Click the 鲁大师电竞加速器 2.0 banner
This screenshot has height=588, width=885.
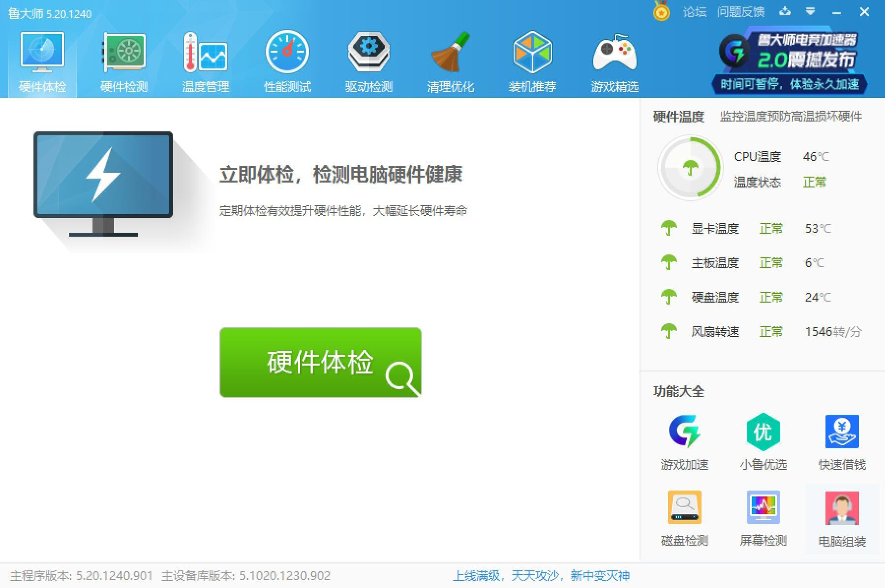(x=789, y=61)
